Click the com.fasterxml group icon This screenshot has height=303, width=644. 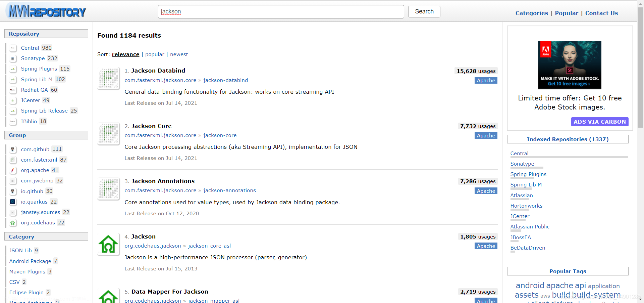tap(13, 160)
